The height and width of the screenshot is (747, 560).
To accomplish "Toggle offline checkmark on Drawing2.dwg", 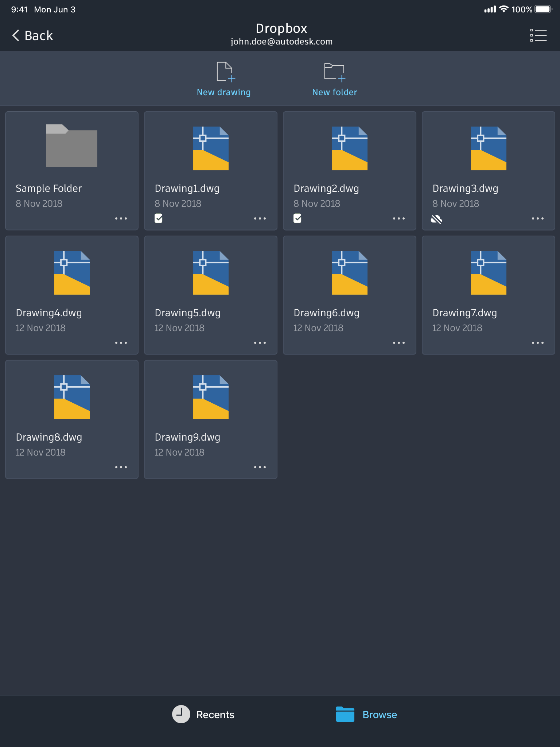I will click(x=297, y=218).
